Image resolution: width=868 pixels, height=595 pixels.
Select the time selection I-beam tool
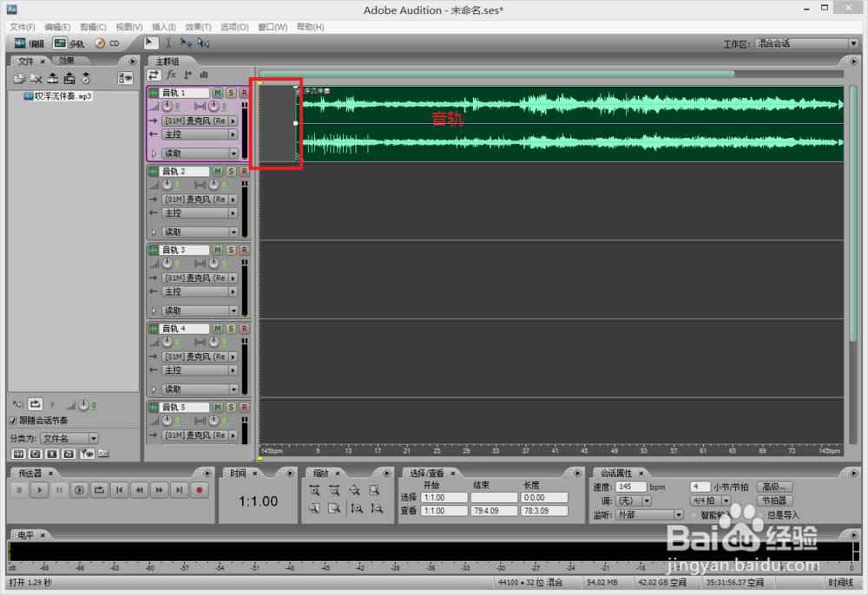(x=168, y=43)
